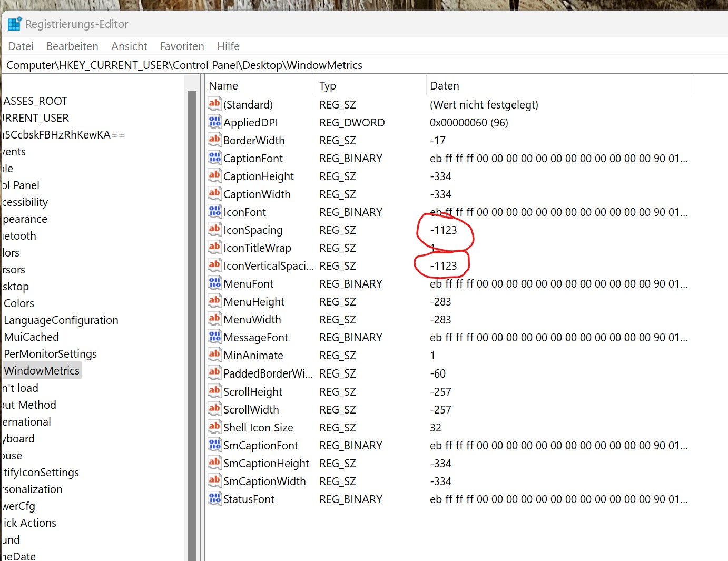The height and width of the screenshot is (561, 728).
Task: Select the PowerCfg tree key
Action: click(18, 506)
